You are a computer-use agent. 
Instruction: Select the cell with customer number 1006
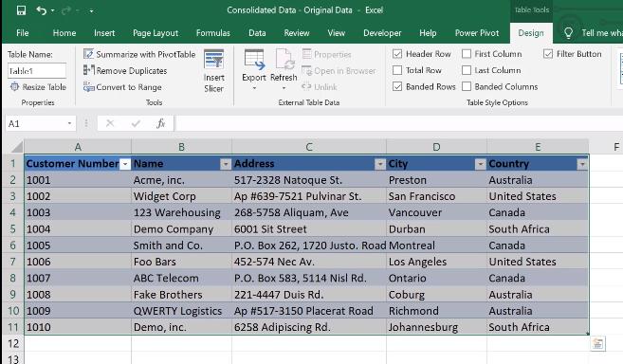pos(78,262)
